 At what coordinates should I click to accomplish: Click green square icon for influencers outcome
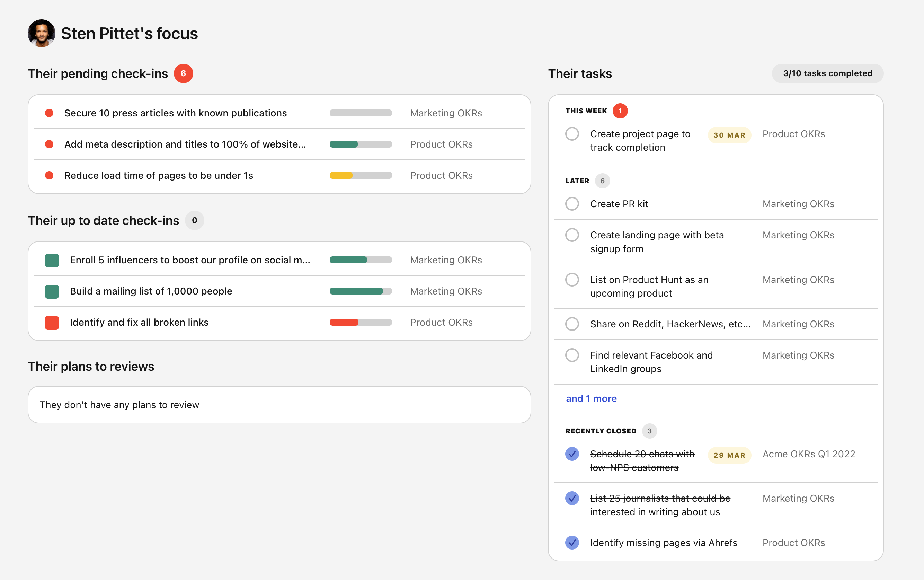pos(52,260)
